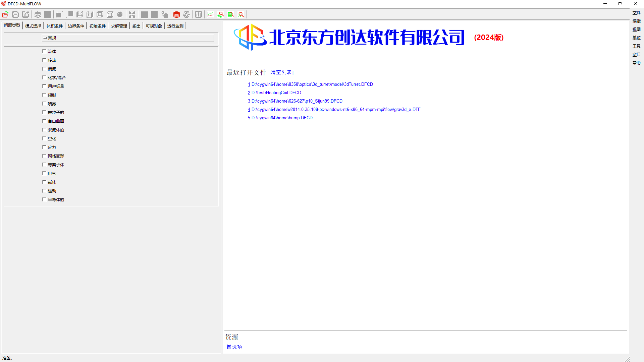Viewport: 644px width, 362px height.
Task: Tick the 双流体的 checkbox
Action: click(44, 130)
